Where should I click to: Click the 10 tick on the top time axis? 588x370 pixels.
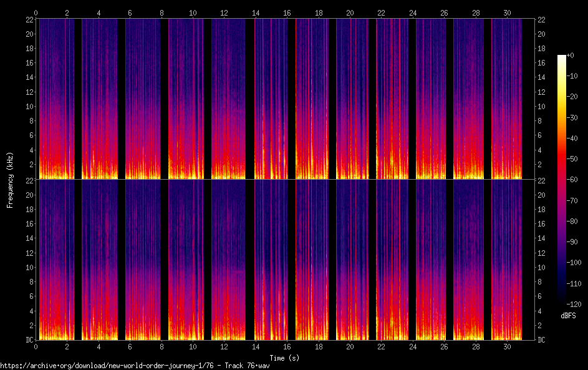point(193,12)
